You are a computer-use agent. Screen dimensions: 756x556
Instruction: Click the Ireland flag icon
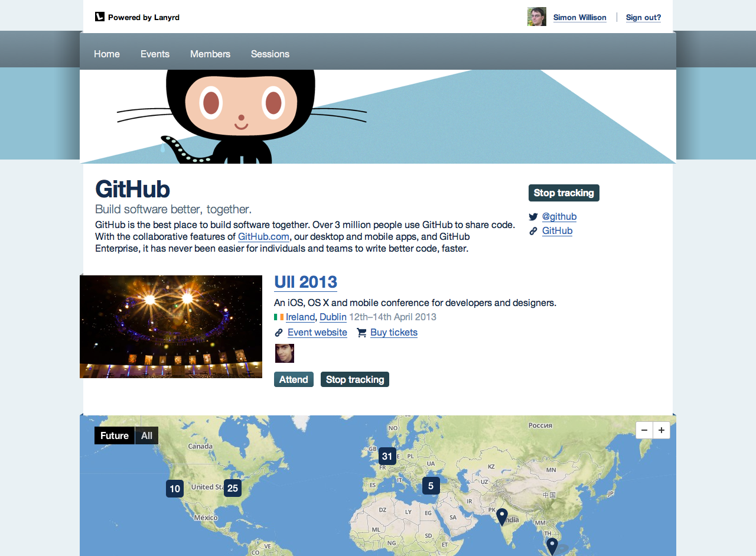279,317
